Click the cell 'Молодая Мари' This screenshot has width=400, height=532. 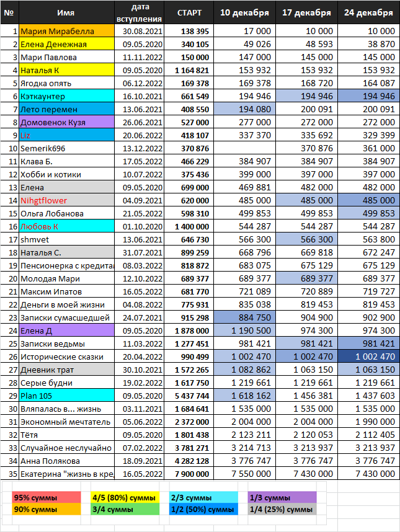[66, 278]
